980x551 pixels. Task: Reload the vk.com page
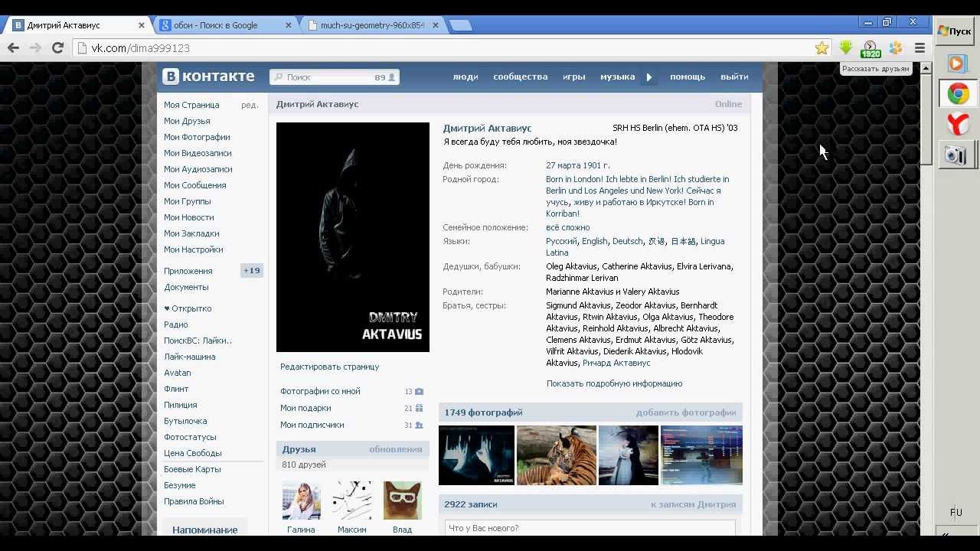57,47
